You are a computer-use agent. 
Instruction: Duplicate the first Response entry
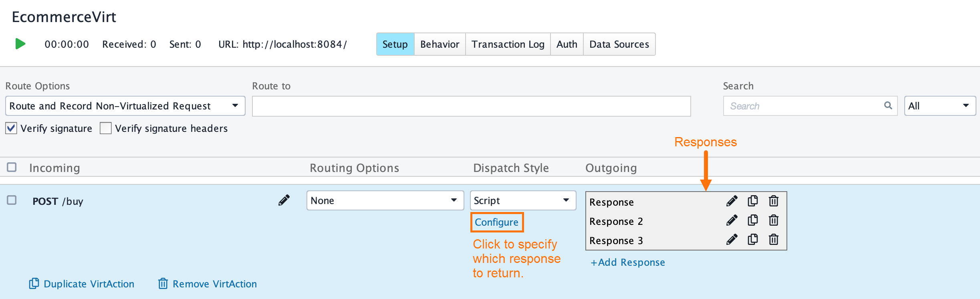coord(753,201)
